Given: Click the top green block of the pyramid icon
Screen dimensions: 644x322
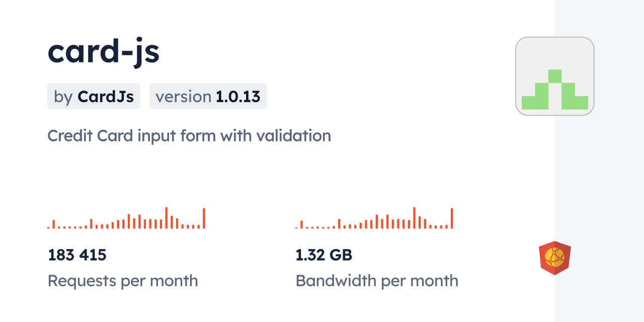Looking at the screenshot, I should (x=554, y=76).
